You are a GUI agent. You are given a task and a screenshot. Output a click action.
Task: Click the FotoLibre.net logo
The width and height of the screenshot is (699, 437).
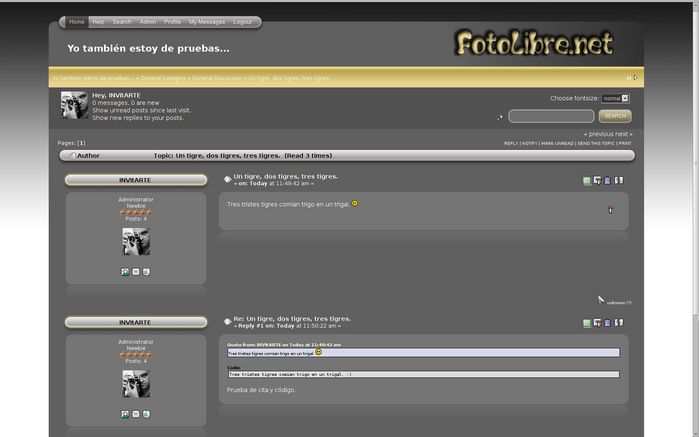click(x=534, y=43)
